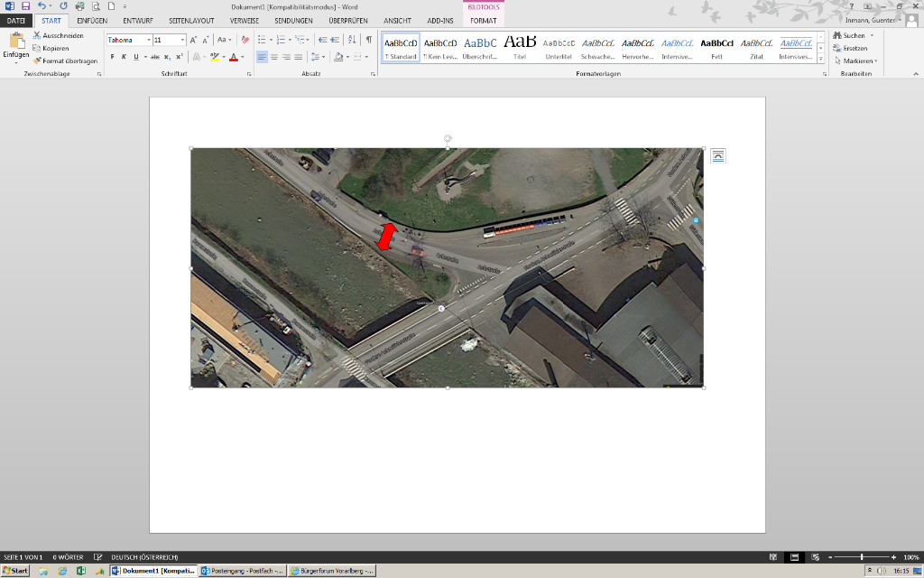Screen dimensions: 924x578
Task: Open numbered list dropdown arrow
Action: (x=290, y=40)
